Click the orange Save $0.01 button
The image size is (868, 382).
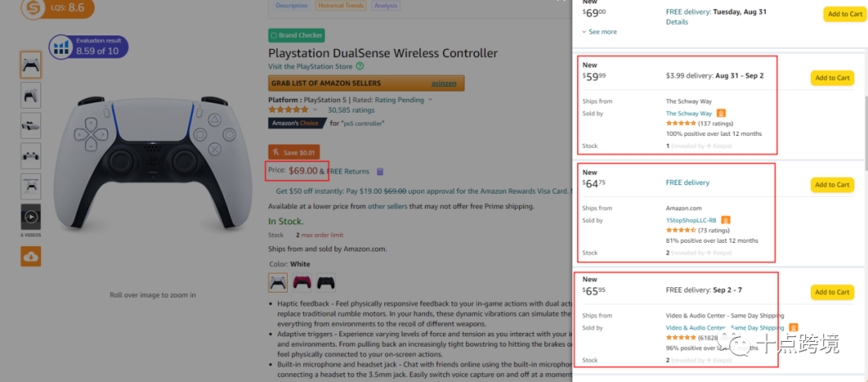tap(294, 152)
